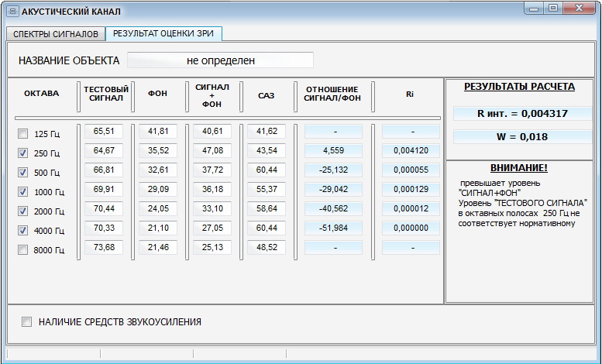Uncheck the 250 Гц octave checkbox

(22, 153)
